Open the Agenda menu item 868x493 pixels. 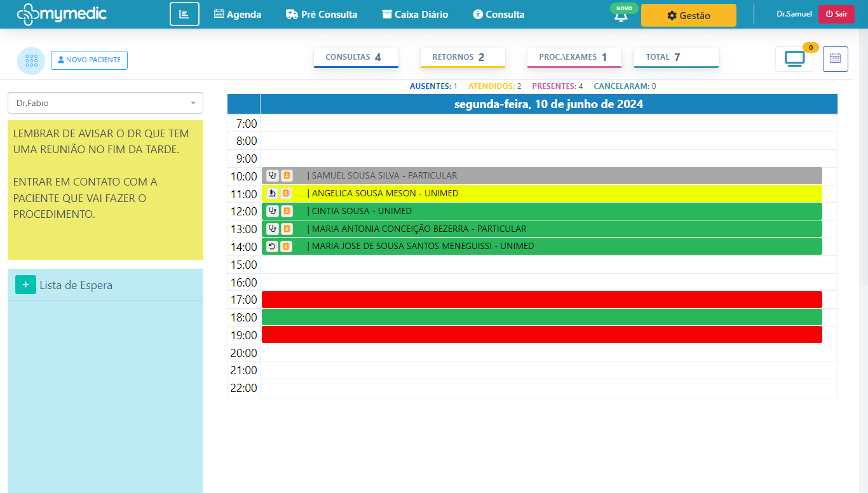tap(238, 14)
